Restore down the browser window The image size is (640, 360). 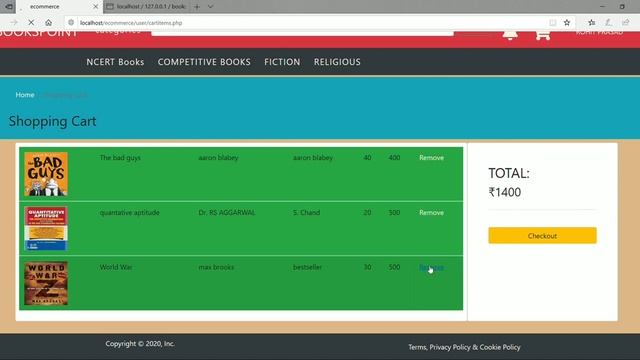pos(622,7)
